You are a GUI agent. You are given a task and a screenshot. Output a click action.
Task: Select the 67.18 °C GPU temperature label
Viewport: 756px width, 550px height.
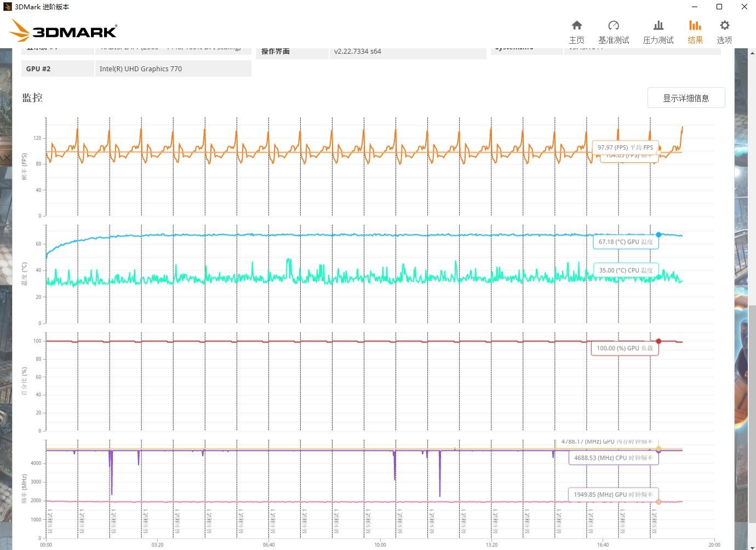point(625,242)
